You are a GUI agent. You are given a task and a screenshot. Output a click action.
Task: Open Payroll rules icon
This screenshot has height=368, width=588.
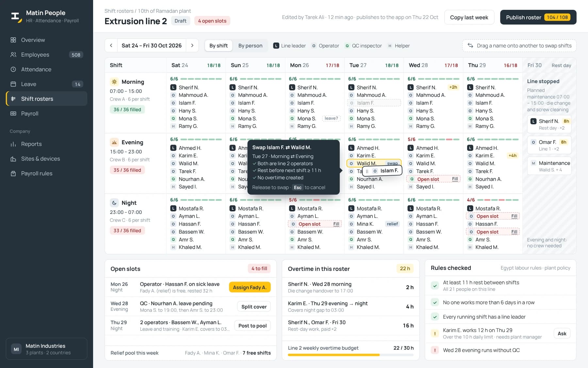pos(13,173)
